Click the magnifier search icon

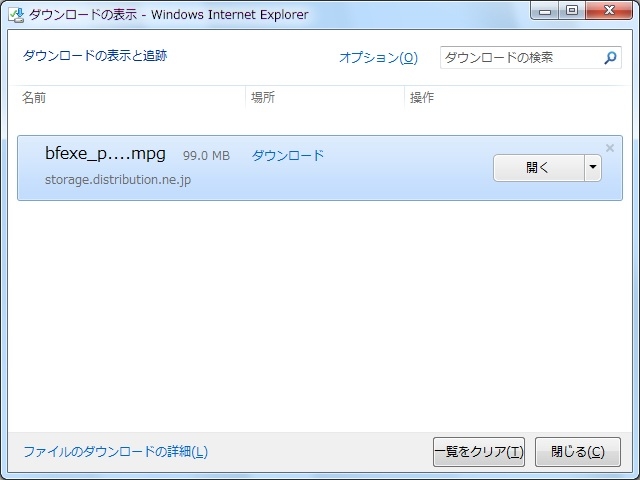pyautogui.click(x=610, y=58)
